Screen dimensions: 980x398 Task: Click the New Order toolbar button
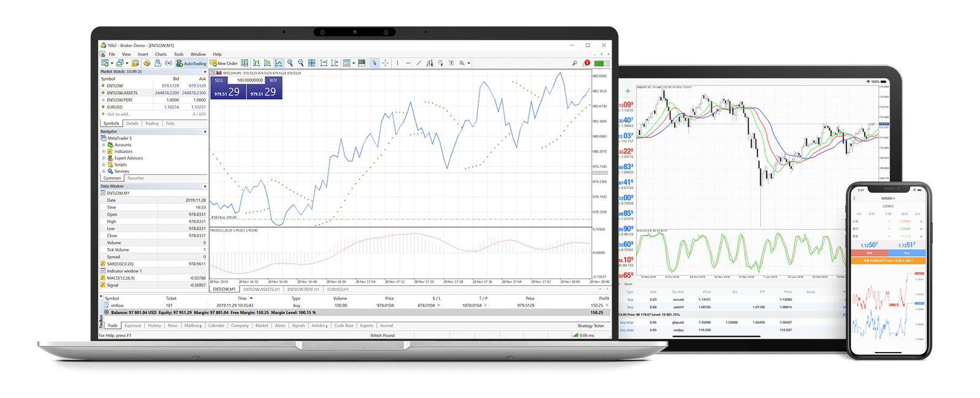pyautogui.click(x=224, y=63)
